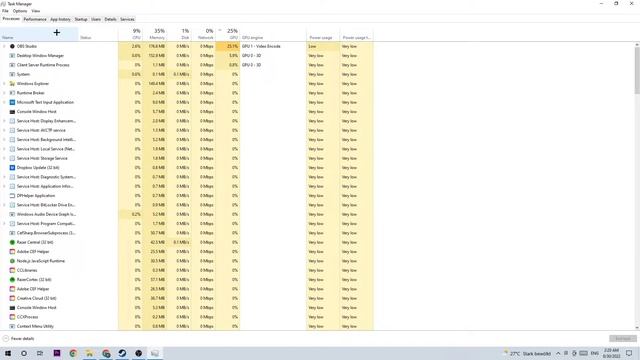
Task: Click the Desktop Window Manager process icon
Action: pos(12,56)
